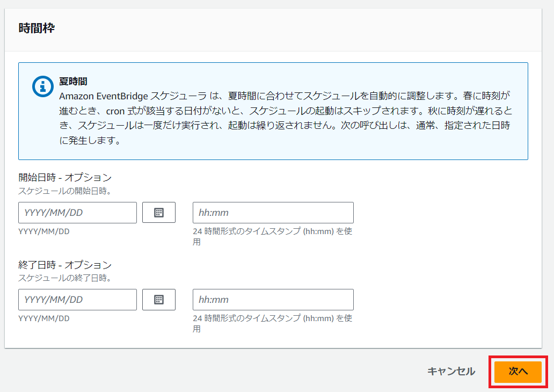Click the 終了日時 - オプション label
This screenshot has height=392, width=554.
coord(65,265)
